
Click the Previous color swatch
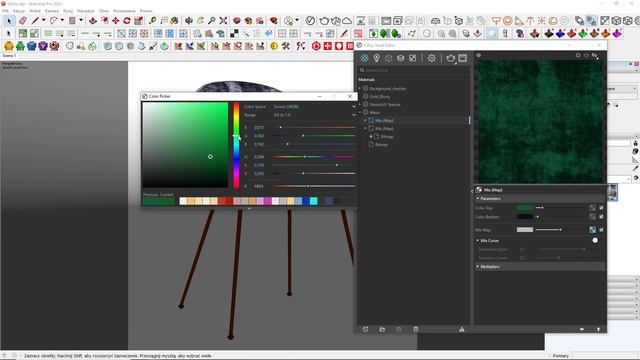[151, 201]
